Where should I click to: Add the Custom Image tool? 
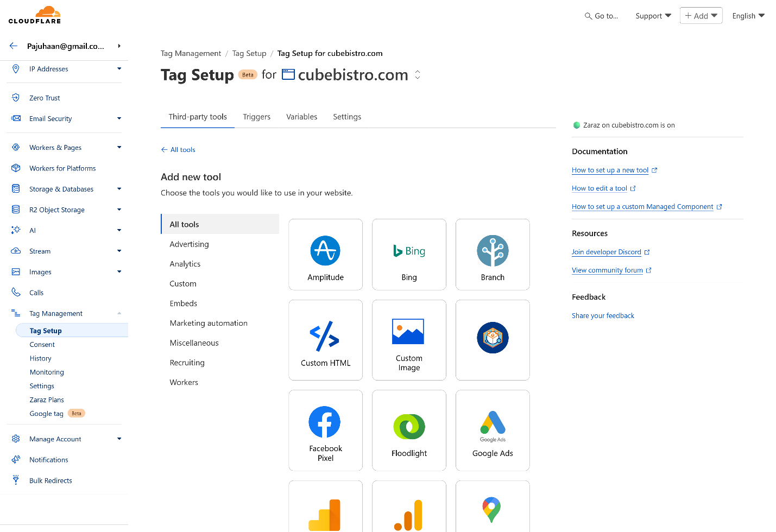409,340
